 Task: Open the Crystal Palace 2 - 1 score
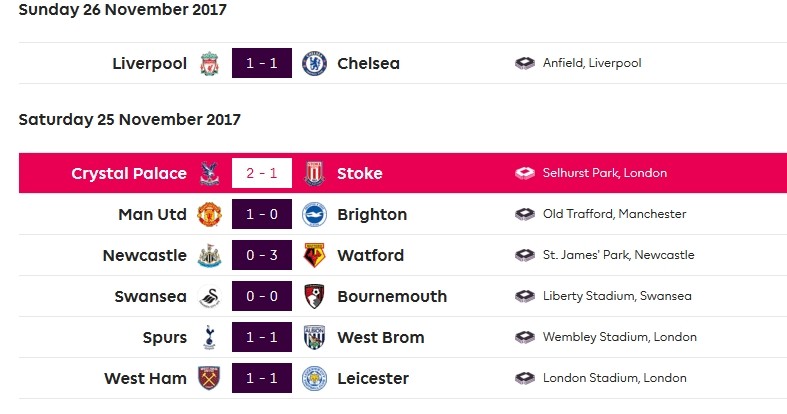click(x=262, y=173)
